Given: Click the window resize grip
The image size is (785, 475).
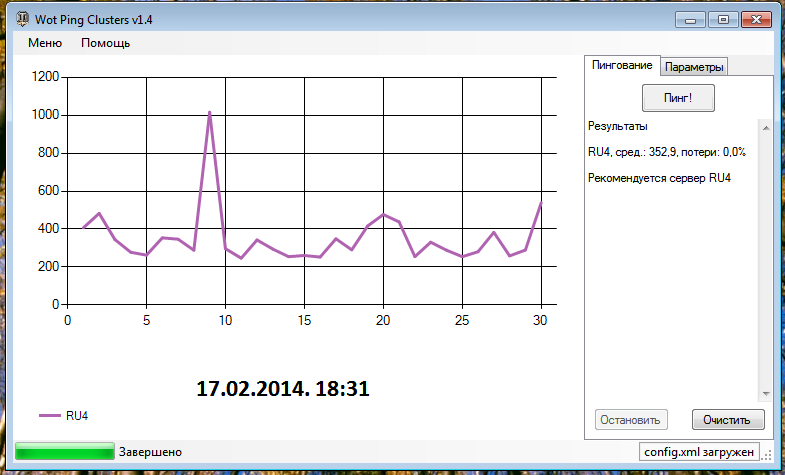Looking at the screenshot, I should [x=766, y=454].
